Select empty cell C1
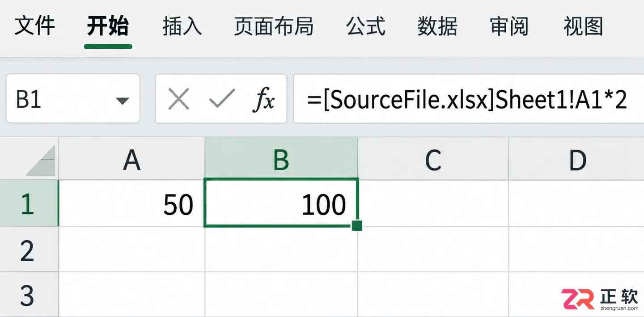The image size is (644, 317). (x=433, y=203)
